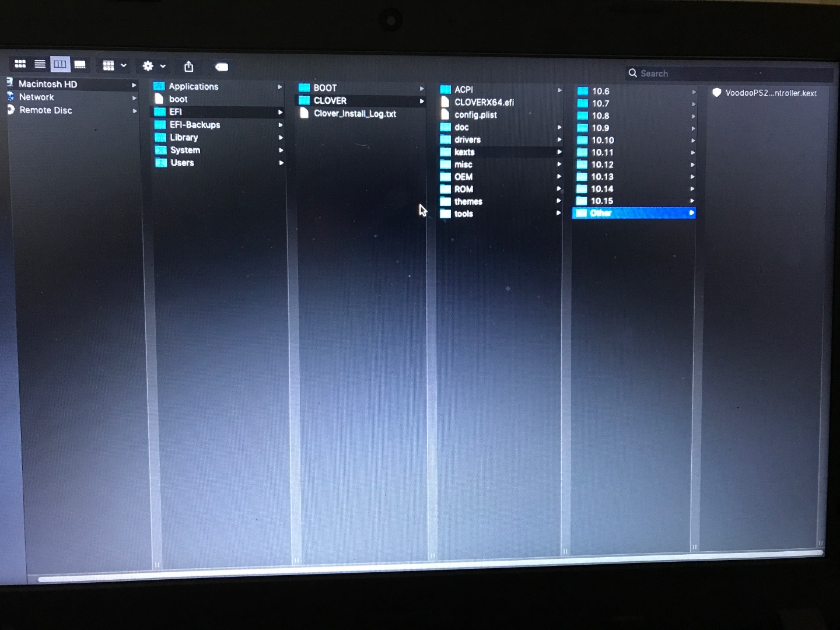This screenshot has height=630, width=840.
Task: Expand the ROM folder arrow
Action: (559, 188)
